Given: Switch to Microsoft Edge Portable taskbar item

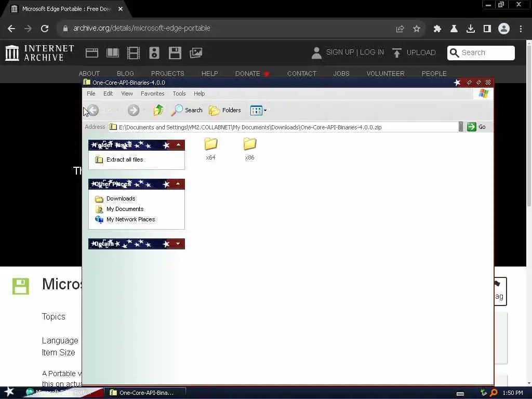Looking at the screenshot, I should pos(63,393).
